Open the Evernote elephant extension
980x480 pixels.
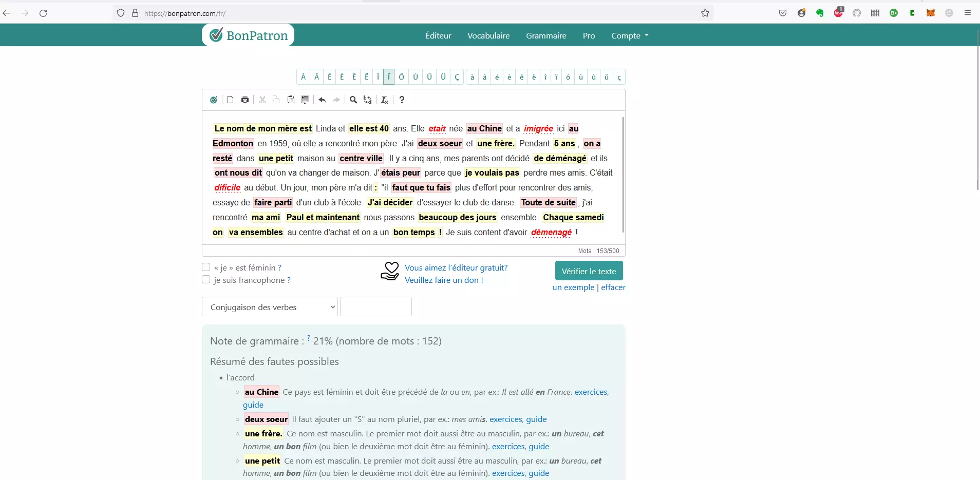820,13
